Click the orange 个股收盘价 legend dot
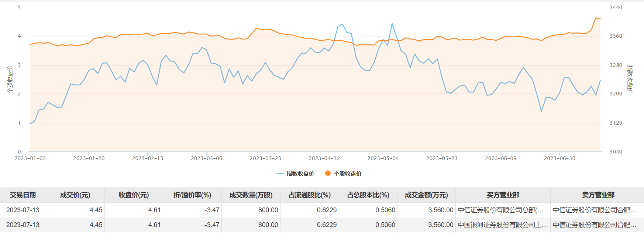Screen dimensions: 644x233 328,173
